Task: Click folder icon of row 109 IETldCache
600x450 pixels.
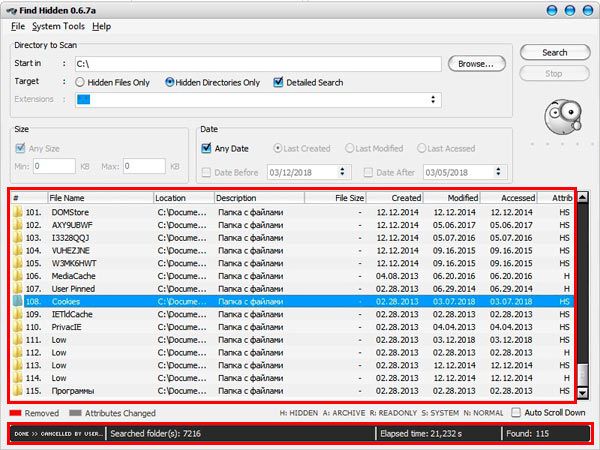Action: pos(17,314)
